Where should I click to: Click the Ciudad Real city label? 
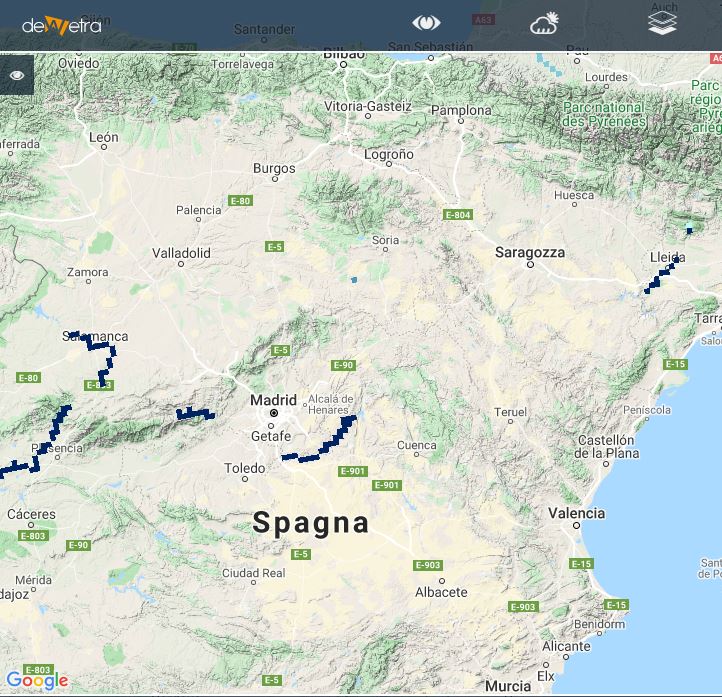click(253, 573)
